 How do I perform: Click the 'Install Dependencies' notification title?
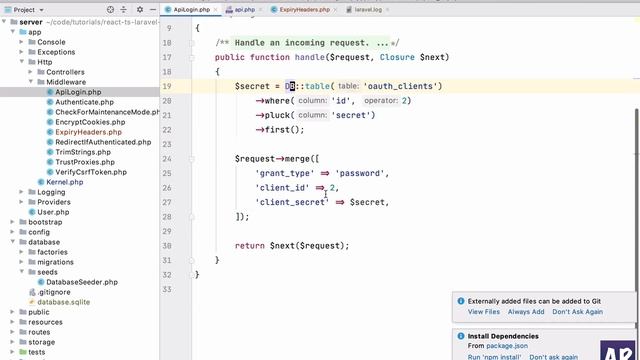[x=503, y=336]
